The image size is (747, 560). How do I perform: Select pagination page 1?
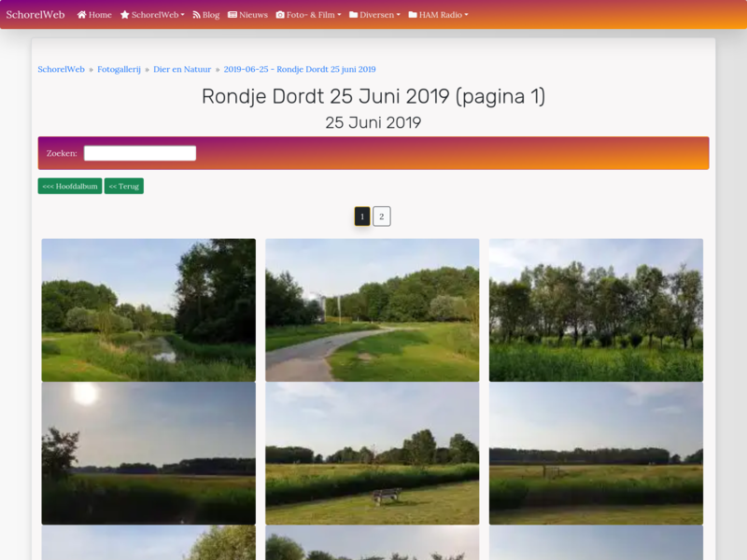tap(362, 217)
